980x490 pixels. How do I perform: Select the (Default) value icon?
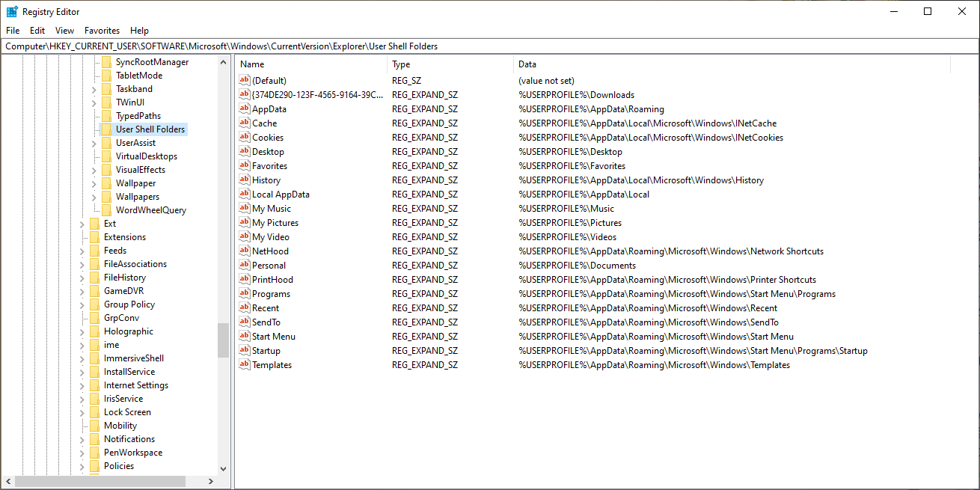pos(245,81)
